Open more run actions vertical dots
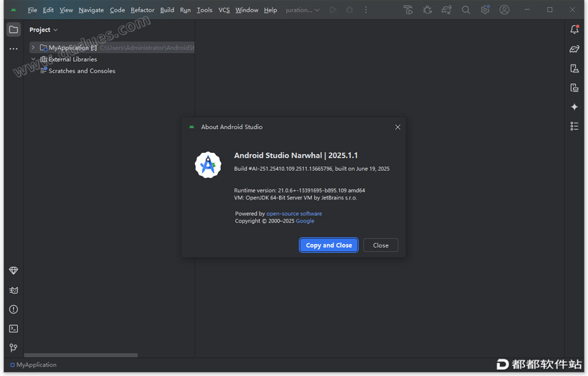The height and width of the screenshot is (376, 588). point(366,10)
